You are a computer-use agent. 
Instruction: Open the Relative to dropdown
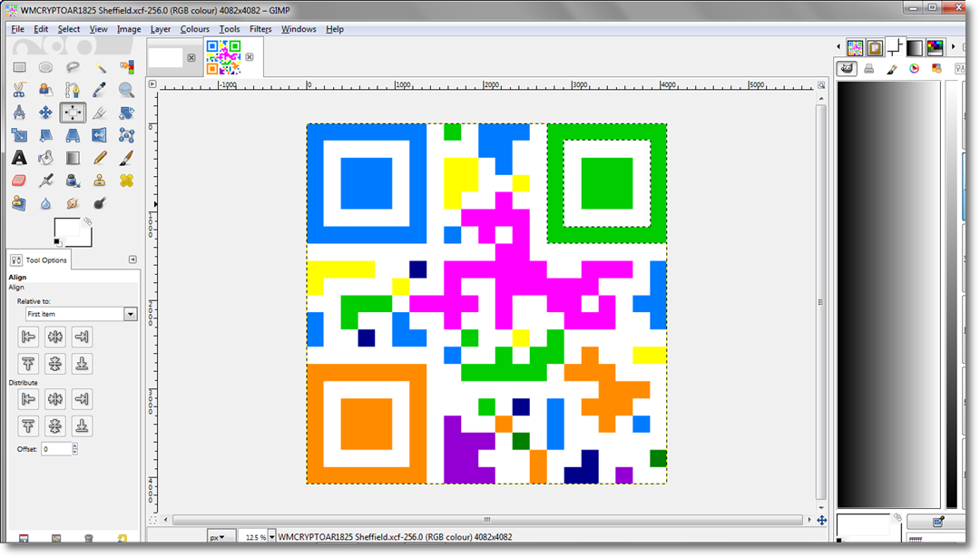(x=82, y=314)
